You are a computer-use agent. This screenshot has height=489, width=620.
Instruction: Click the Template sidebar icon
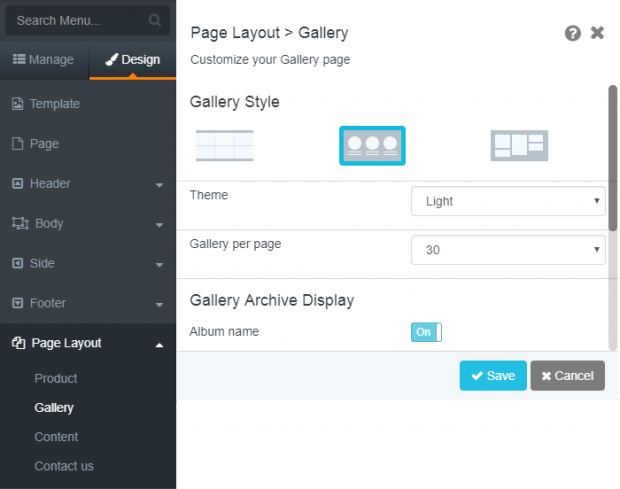[17, 104]
